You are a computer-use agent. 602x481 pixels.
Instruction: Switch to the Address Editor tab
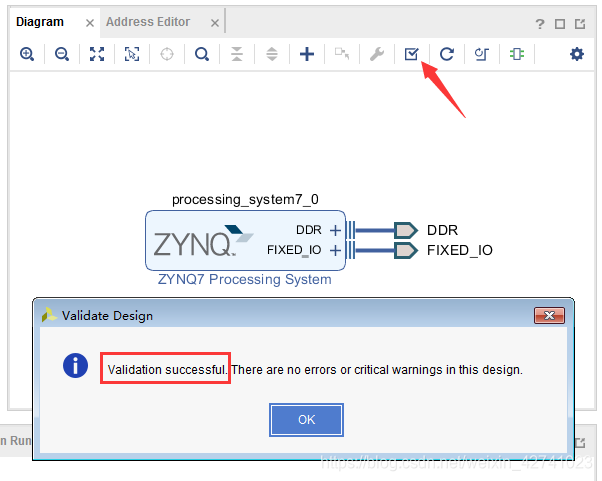[148, 22]
